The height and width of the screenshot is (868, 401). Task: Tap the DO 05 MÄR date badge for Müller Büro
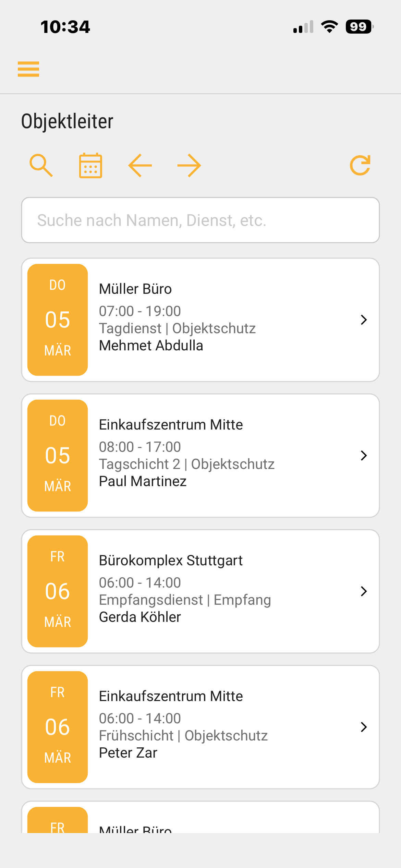(58, 320)
